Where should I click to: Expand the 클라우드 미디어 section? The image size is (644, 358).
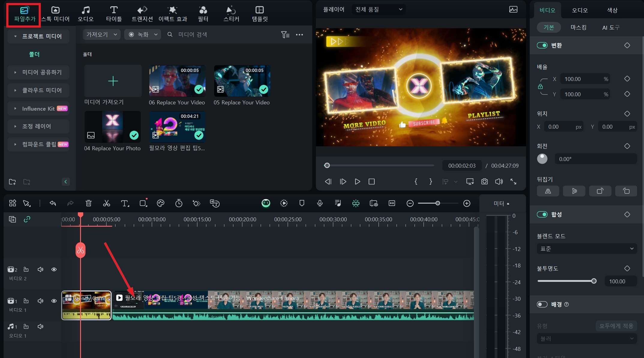[38, 90]
